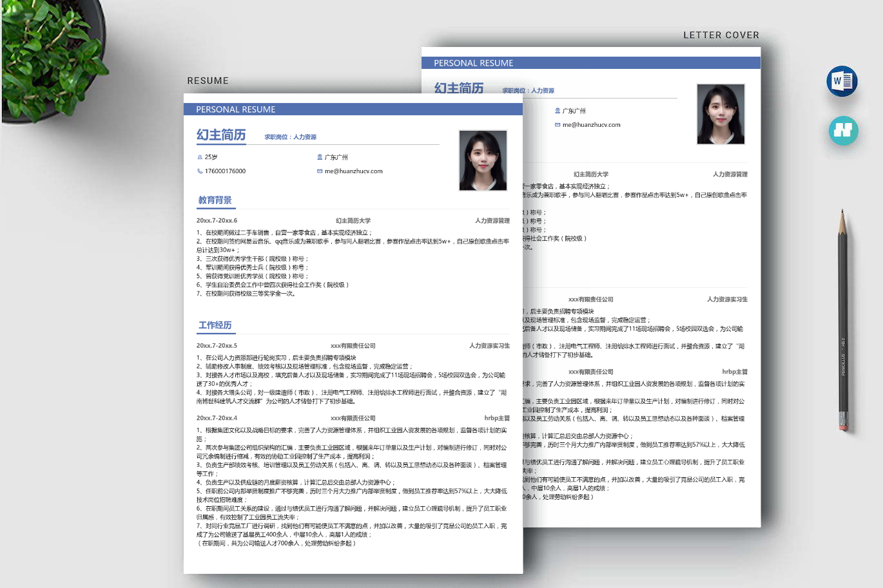Image resolution: width=883 pixels, height=588 pixels.
Task: Click the date 20xx.7-20xx.4
Action: (217, 417)
